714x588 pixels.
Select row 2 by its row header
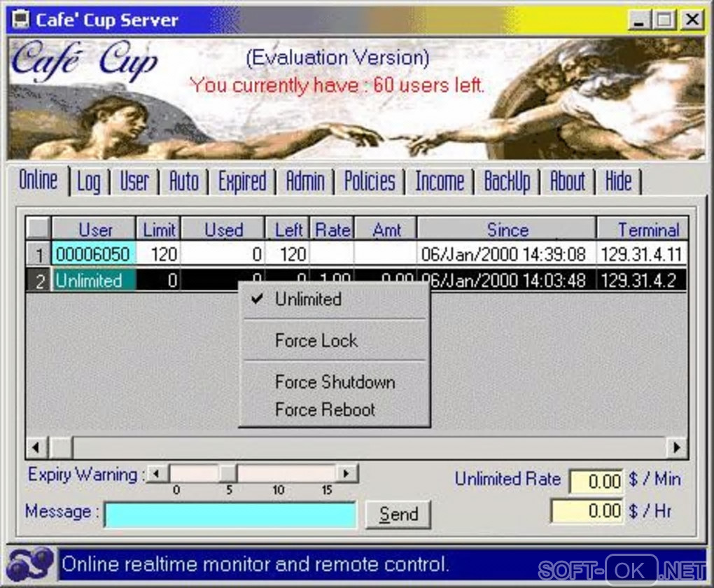coord(38,280)
